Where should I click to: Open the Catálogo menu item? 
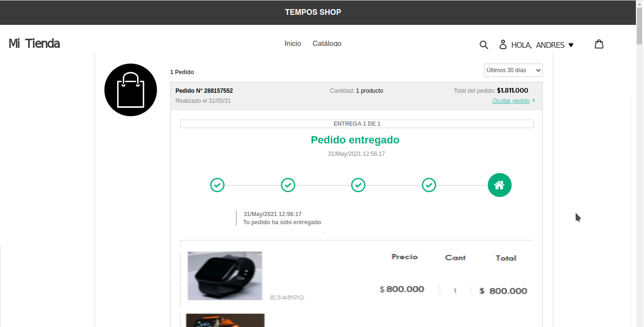[x=327, y=44]
